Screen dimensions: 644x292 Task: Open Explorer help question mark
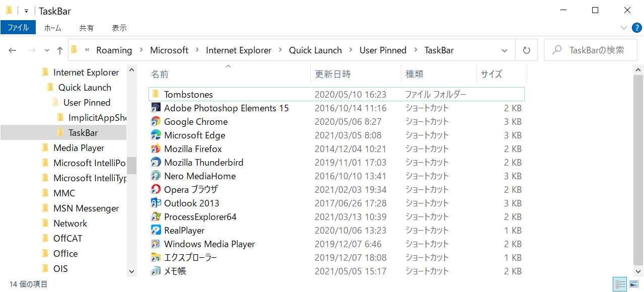(636, 28)
